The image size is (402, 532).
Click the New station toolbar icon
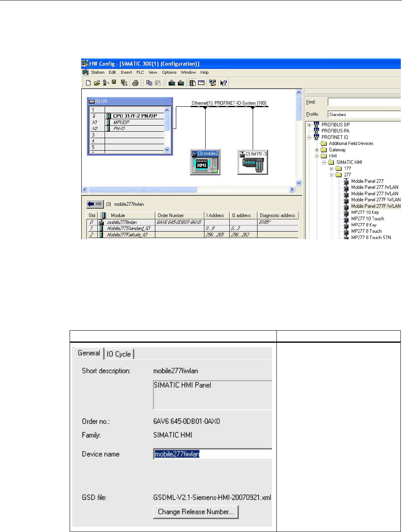(89, 83)
